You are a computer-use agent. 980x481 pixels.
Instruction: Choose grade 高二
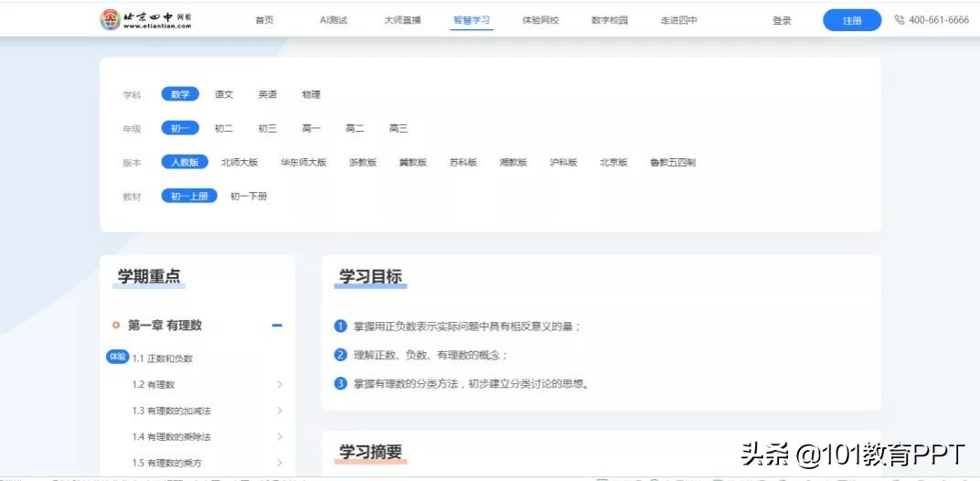pos(355,128)
